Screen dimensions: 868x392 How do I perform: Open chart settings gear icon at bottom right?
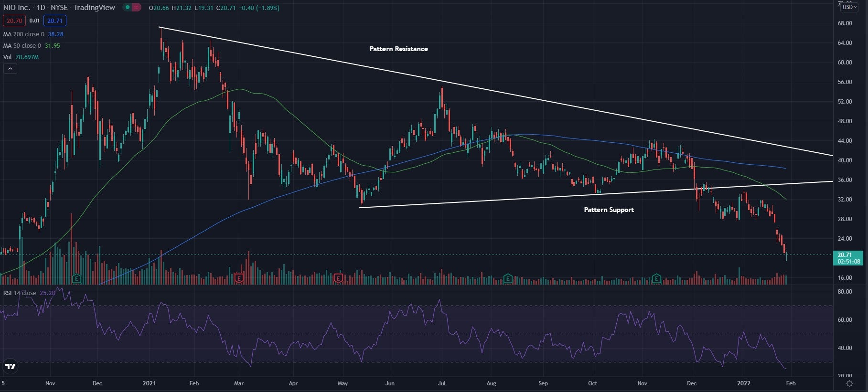click(x=849, y=383)
